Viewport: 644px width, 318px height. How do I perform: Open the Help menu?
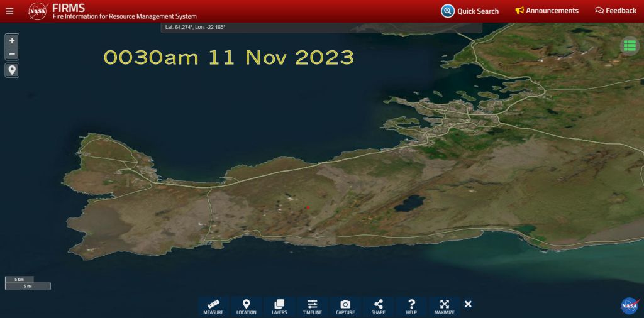(x=411, y=307)
